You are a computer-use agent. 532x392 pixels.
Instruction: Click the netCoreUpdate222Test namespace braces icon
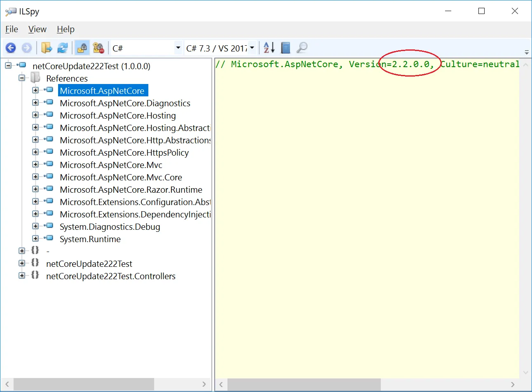(35, 262)
